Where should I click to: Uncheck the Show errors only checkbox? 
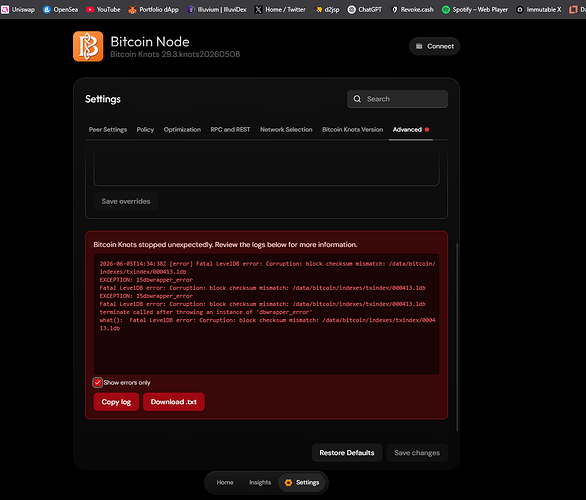(98, 382)
